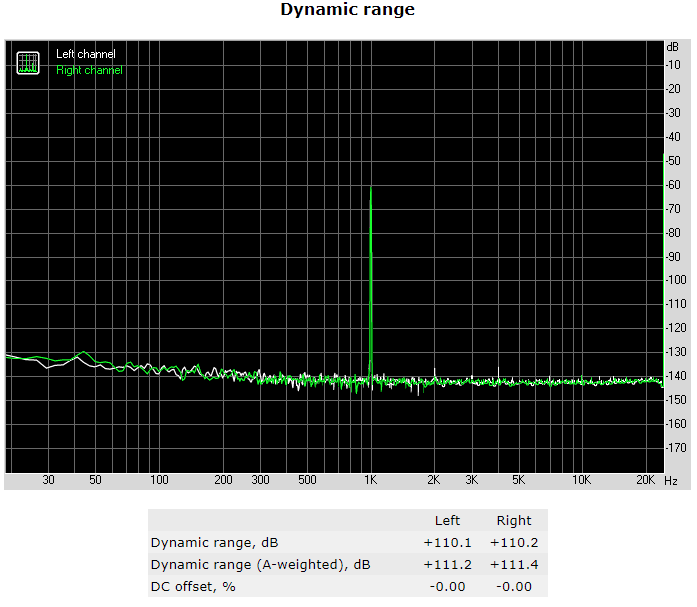The width and height of the screenshot is (697, 607).
Task: Click the +111.2 A-weighted left value
Action: 447,565
